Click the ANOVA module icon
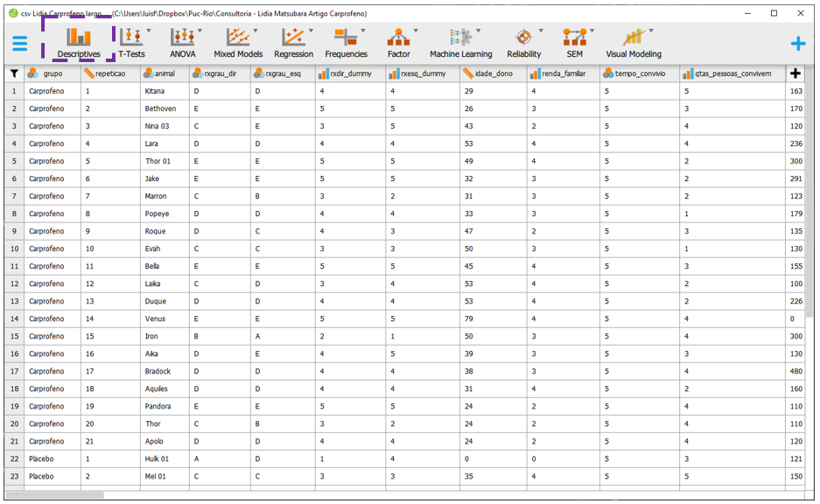 click(x=183, y=42)
